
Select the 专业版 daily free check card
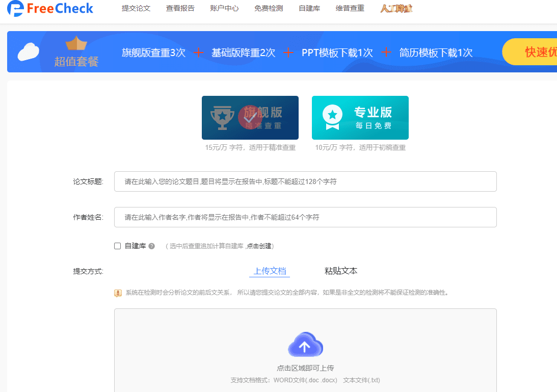click(360, 117)
